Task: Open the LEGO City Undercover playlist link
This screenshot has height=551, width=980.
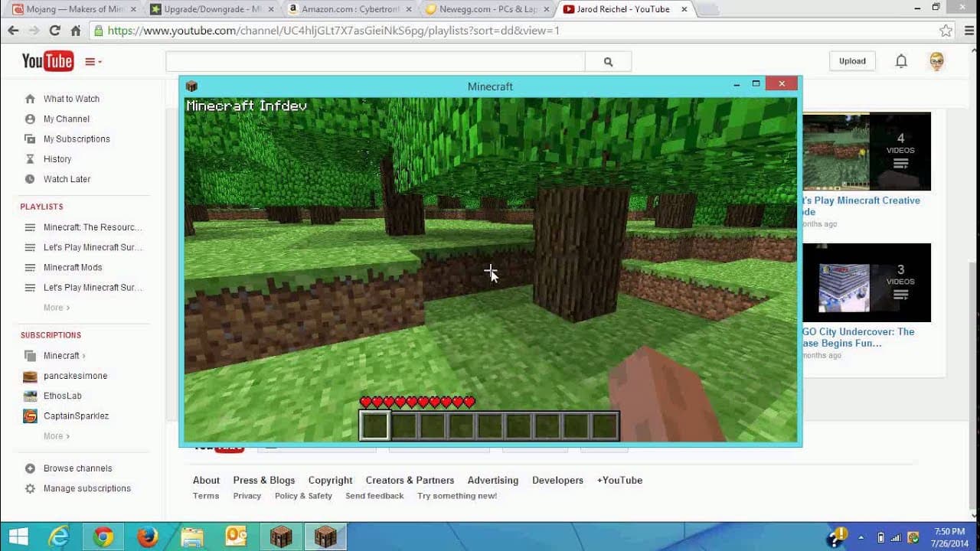Action: pos(859,337)
